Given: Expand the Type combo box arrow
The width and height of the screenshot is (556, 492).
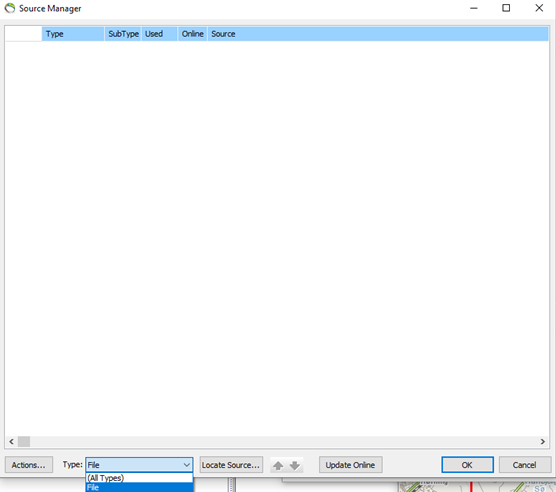Looking at the screenshot, I should [x=187, y=465].
